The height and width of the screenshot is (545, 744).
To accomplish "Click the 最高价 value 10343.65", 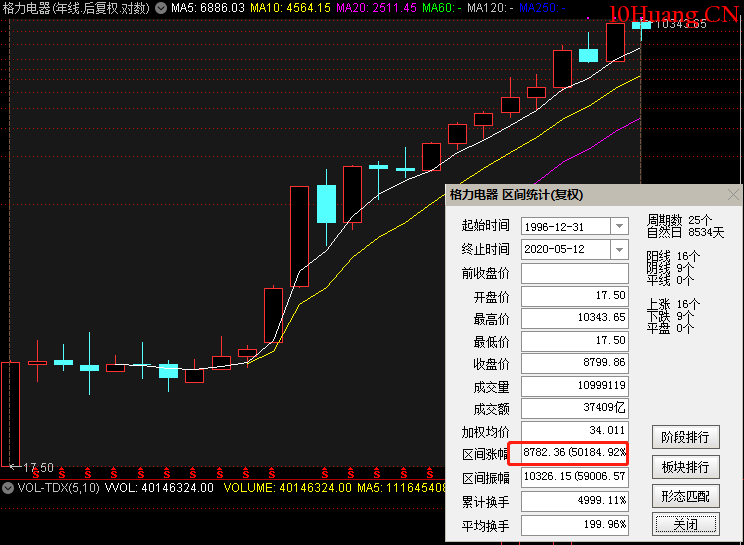I will pos(575,318).
